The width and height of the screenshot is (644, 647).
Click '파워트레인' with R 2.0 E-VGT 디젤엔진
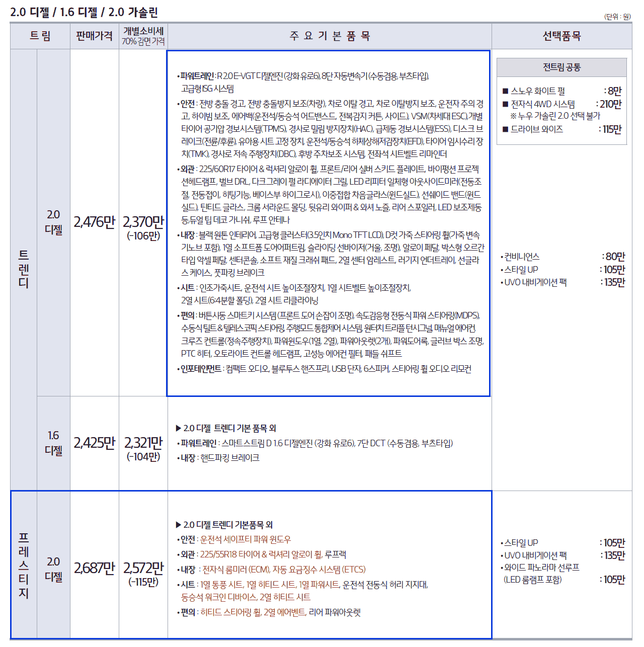(197, 76)
